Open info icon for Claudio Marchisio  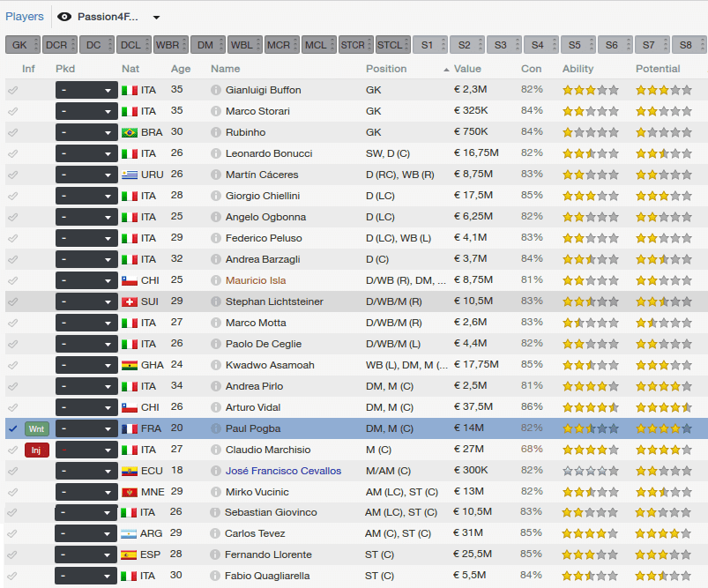tap(216, 450)
